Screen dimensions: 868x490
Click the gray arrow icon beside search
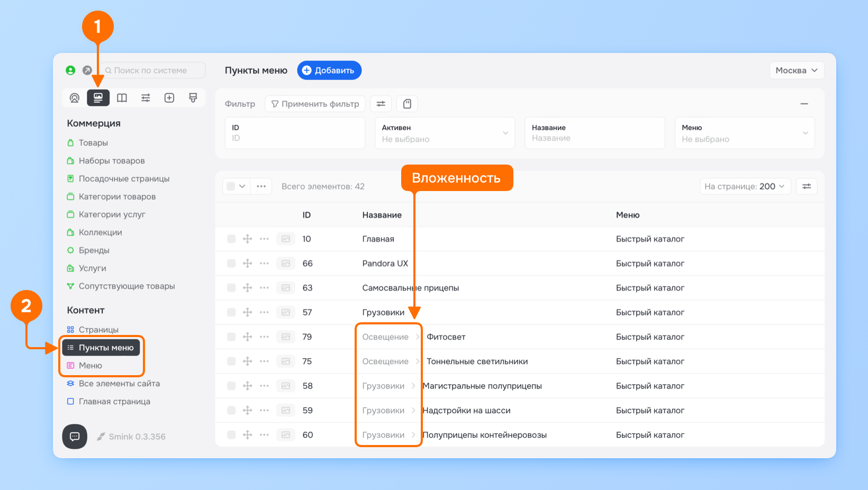click(87, 70)
